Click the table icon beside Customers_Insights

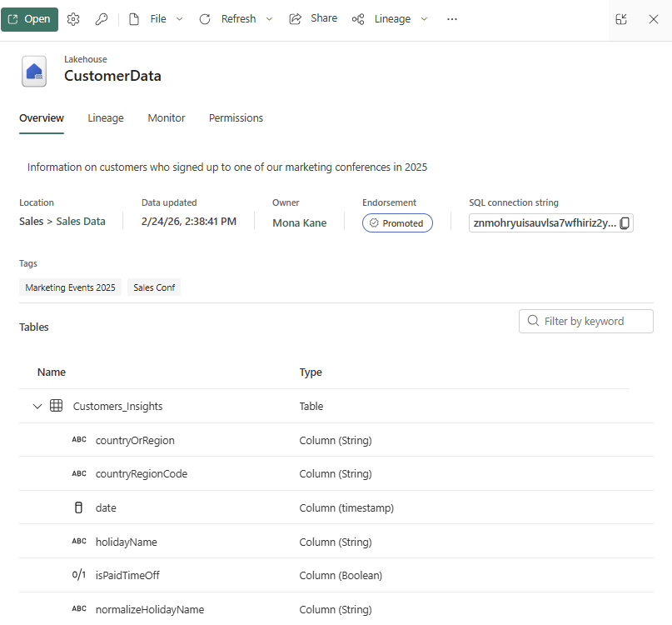click(56, 406)
